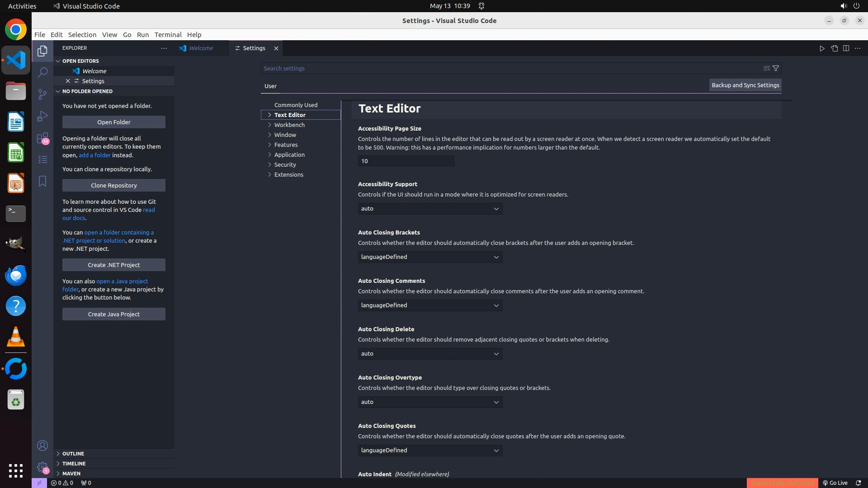Click the Split Editor Right icon

846,48
